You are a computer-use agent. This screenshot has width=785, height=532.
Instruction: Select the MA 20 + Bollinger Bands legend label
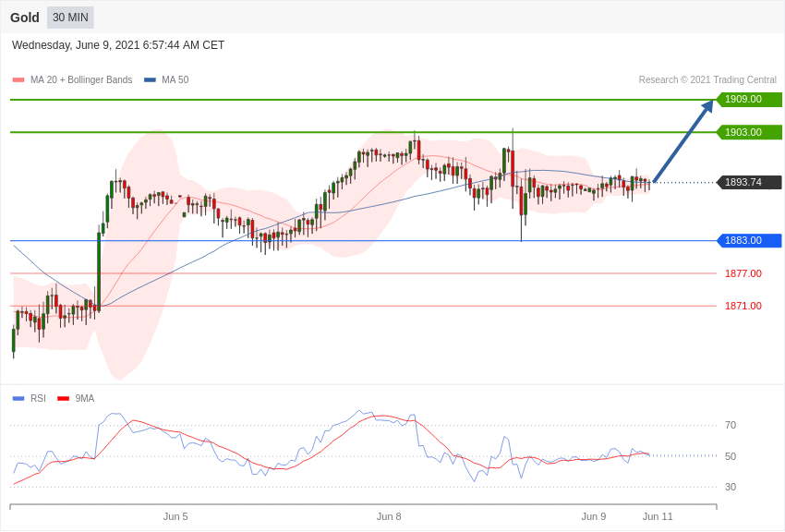[81, 79]
